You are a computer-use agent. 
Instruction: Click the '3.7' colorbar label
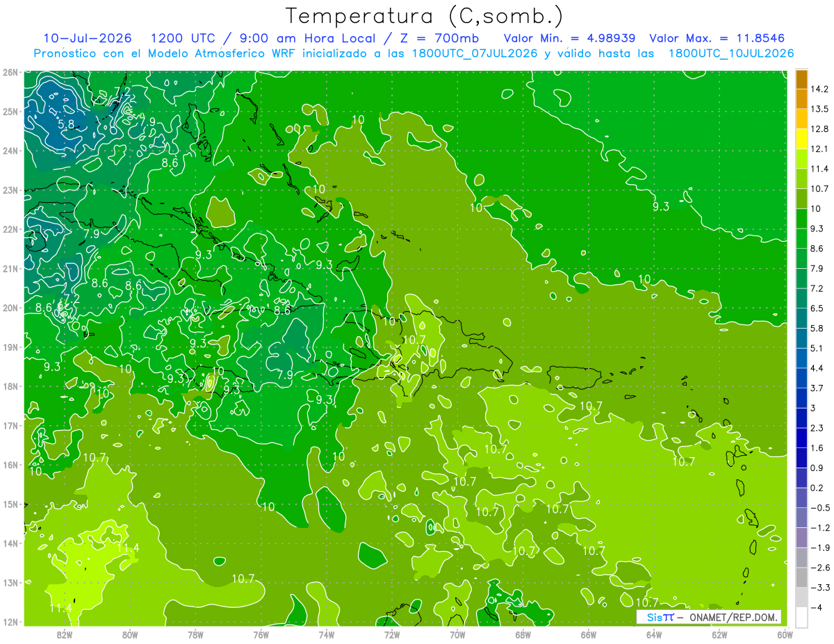(818, 388)
